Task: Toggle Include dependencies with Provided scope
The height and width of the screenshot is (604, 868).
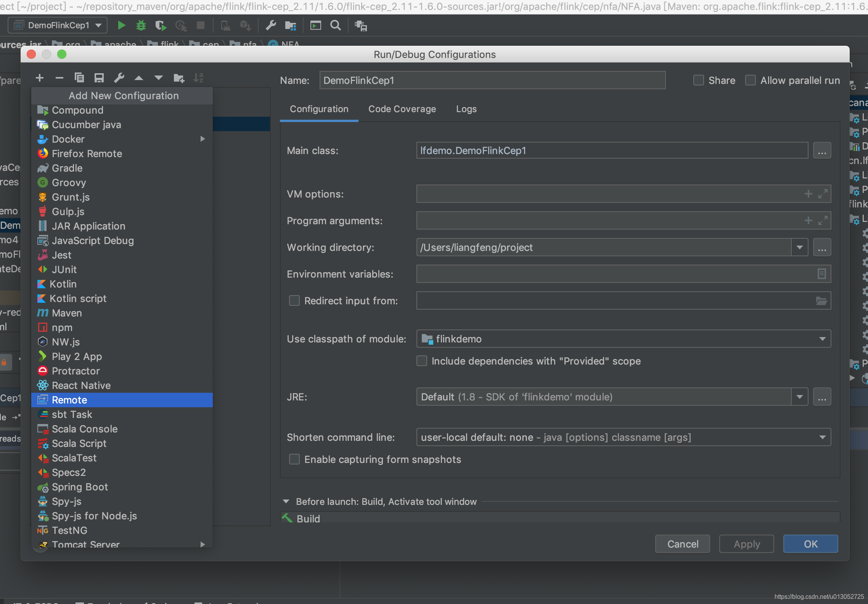Action: point(423,361)
